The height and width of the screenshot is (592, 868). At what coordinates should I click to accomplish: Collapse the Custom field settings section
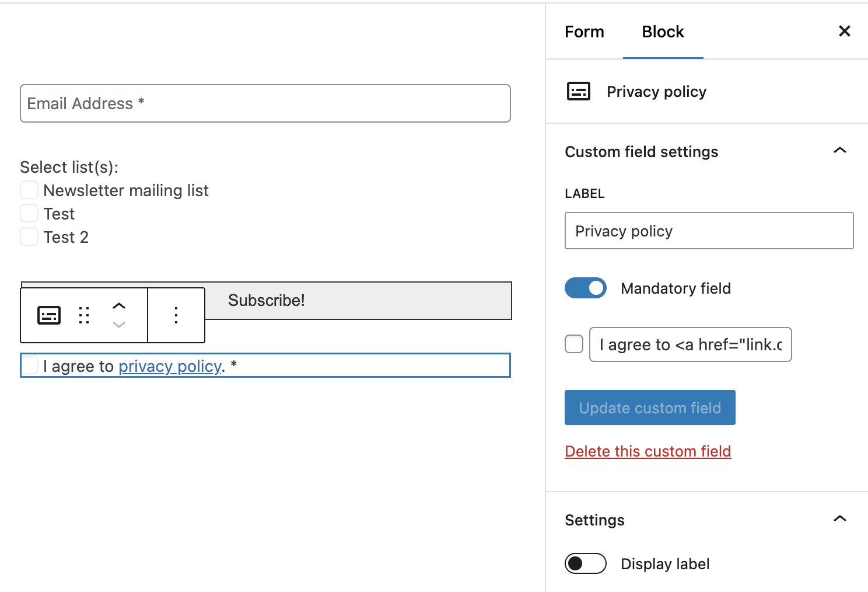[839, 151]
